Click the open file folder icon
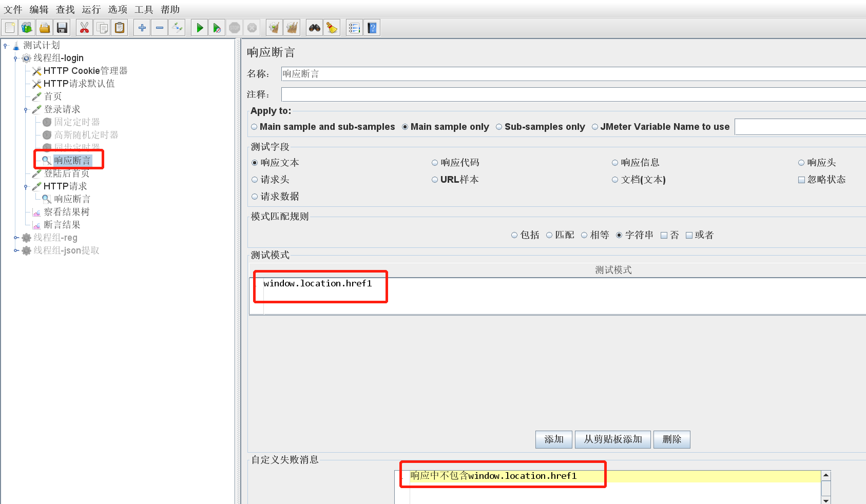 [45, 28]
